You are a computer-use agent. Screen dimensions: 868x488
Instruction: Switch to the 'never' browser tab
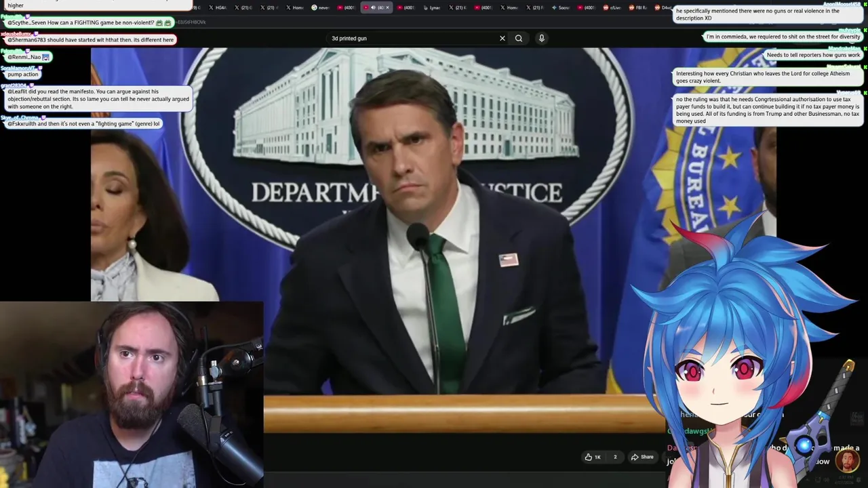pos(319,7)
